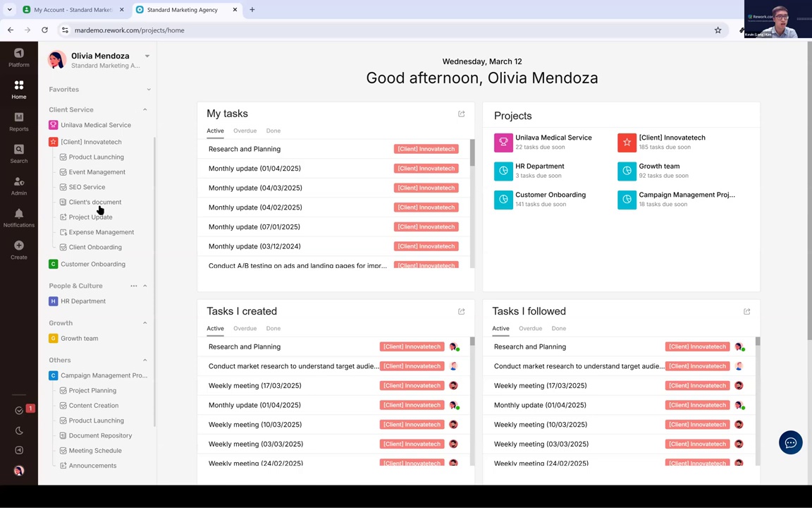Screen dimensions: 812x508
Task: Open People & Culture section options (three dots)
Action: 134,286
